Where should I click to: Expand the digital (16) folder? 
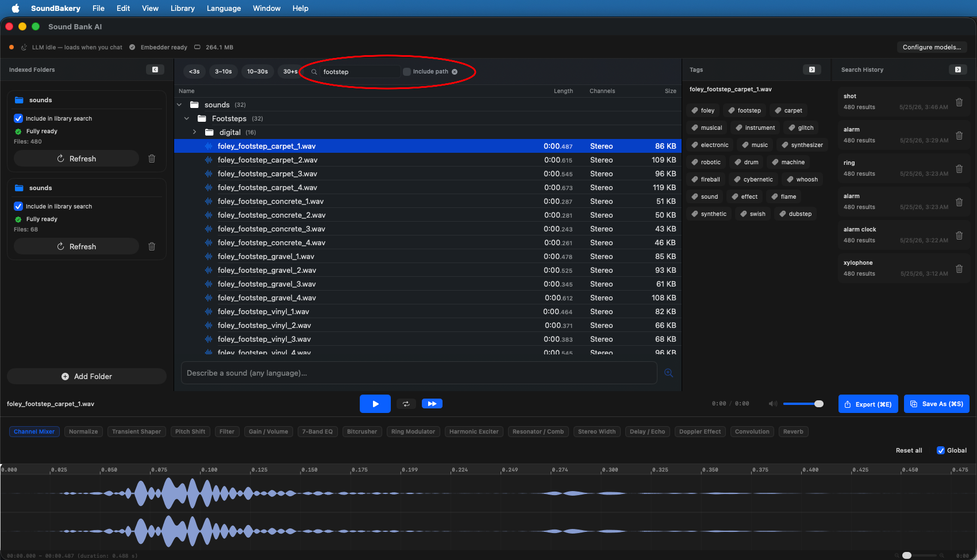pyautogui.click(x=194, y=132)
